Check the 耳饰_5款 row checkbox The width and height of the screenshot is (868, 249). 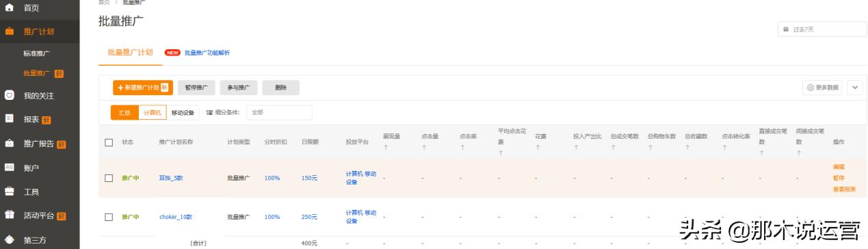[x=109, y=178]
